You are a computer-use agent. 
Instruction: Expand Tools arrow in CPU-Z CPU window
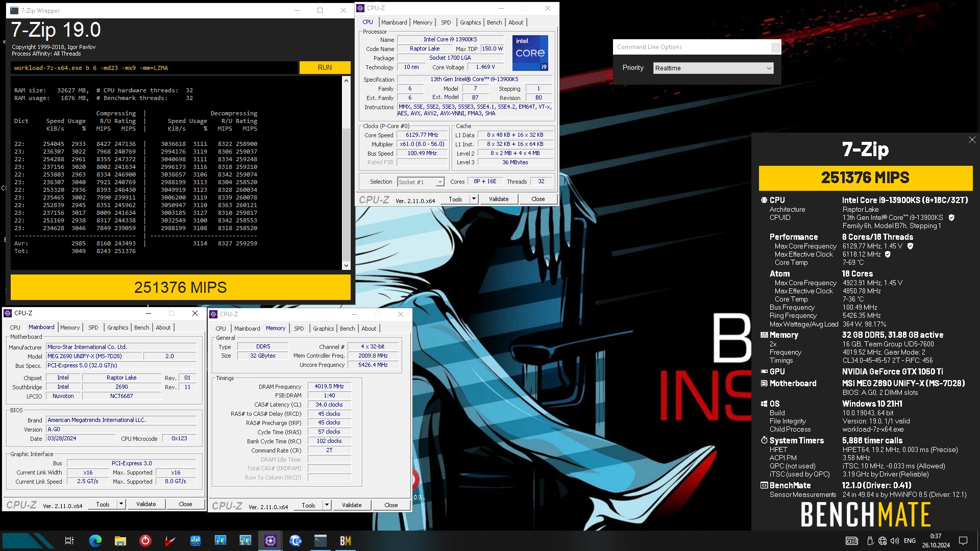[x=474, y=199]
